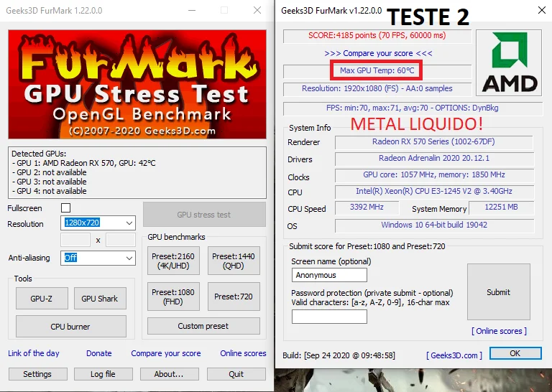Open the Log file button
This screenshot has height=392, width=552.
103,374
